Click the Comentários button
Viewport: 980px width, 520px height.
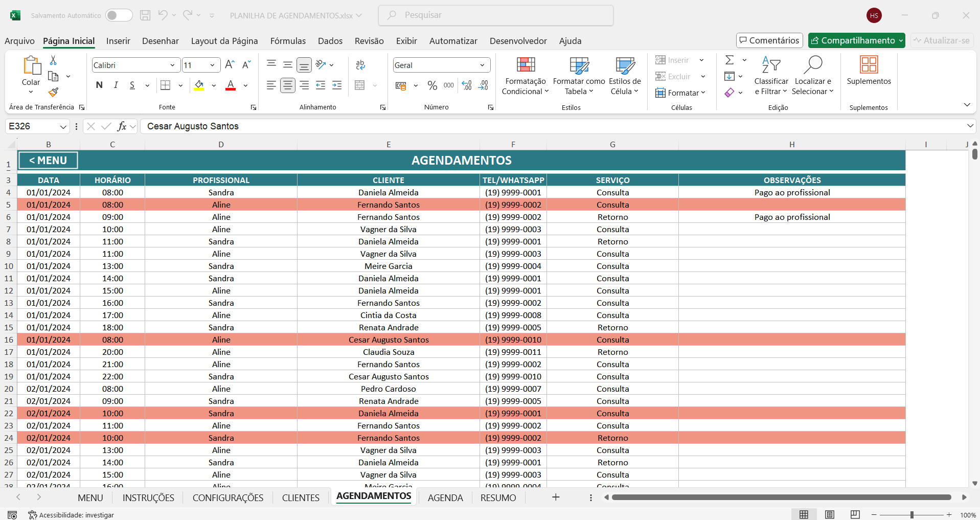click(769, 40)
